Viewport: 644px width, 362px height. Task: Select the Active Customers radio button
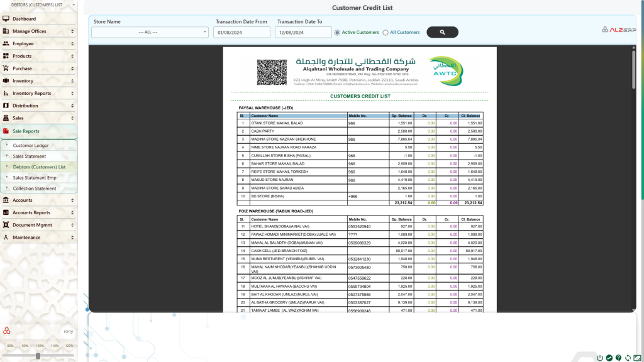(x=337, y=33)
